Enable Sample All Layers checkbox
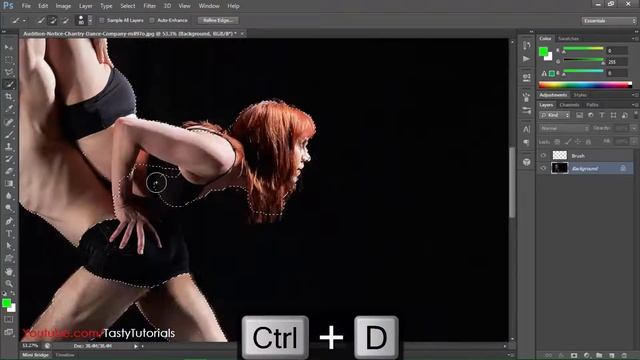The width and height of the screenshot is (640, 360). click(x=102, y=20)
